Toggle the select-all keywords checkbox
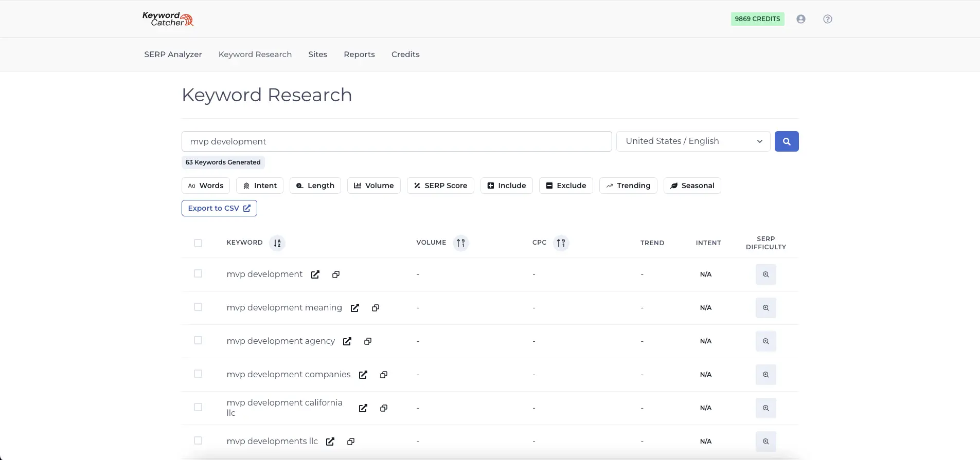Image resolution: width=980 pixels, height=460 pixels. coord(198,243)
